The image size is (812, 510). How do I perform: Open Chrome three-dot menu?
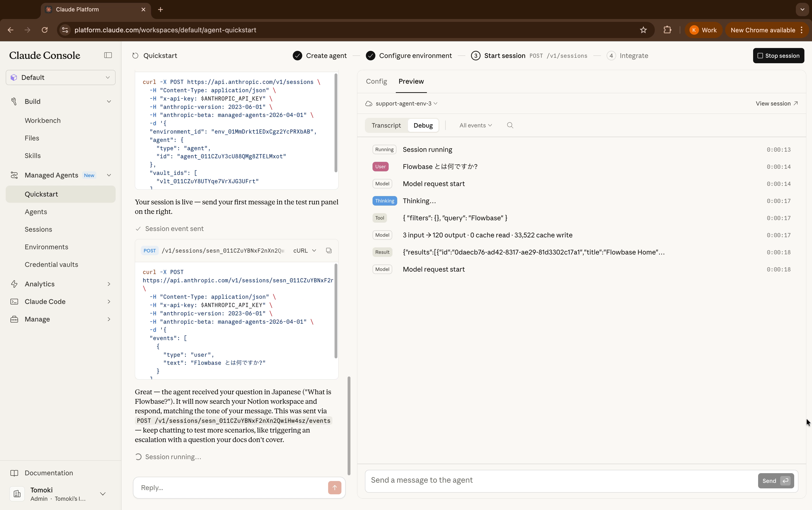pos(802,30)
